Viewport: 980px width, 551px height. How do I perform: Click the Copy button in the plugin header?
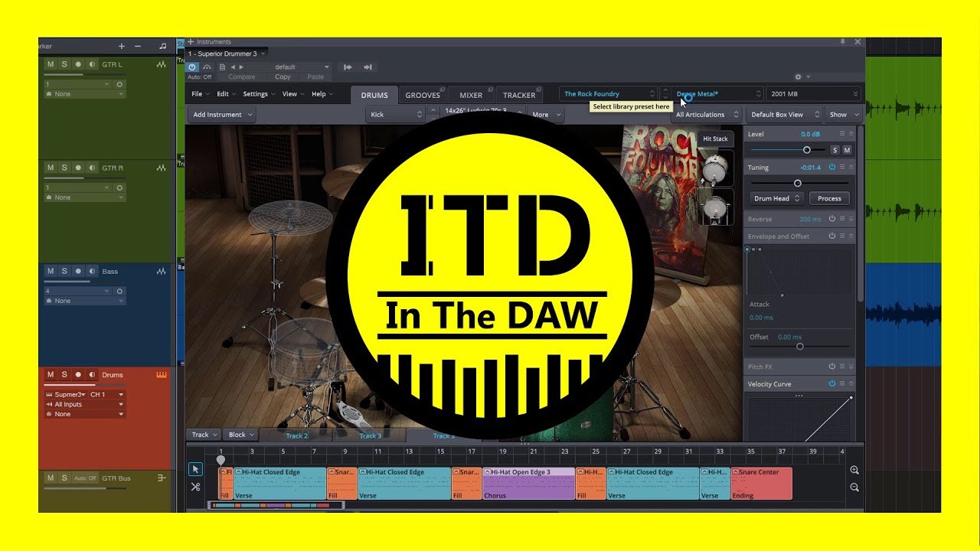(283, 77)
